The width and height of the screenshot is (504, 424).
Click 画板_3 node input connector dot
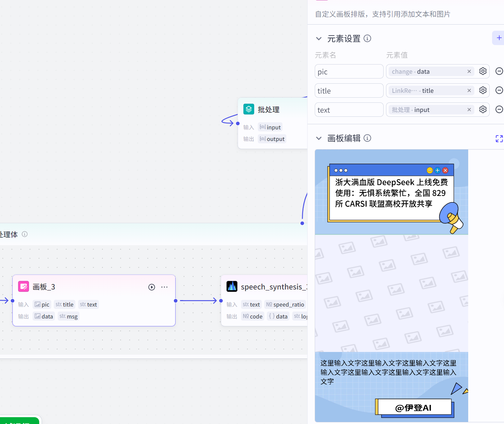13,301
